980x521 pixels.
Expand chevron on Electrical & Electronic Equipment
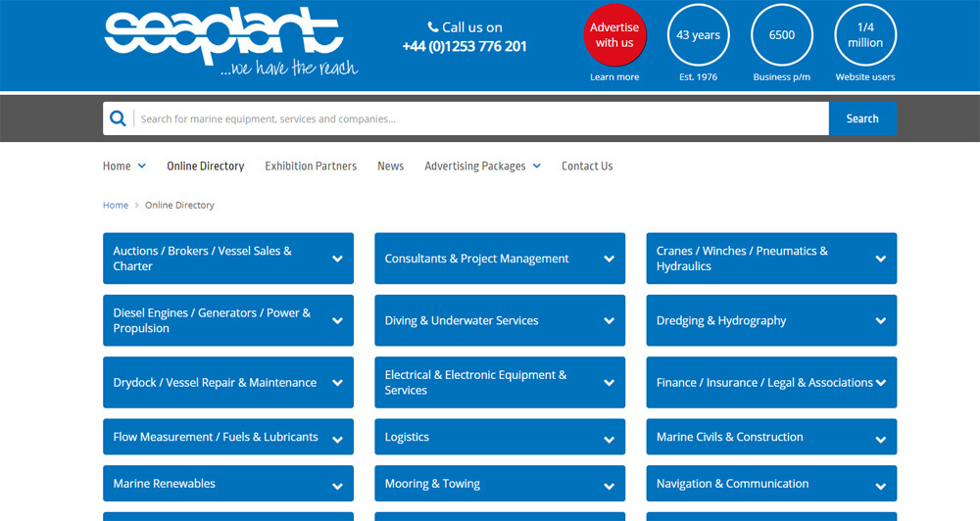pos(609,382)
